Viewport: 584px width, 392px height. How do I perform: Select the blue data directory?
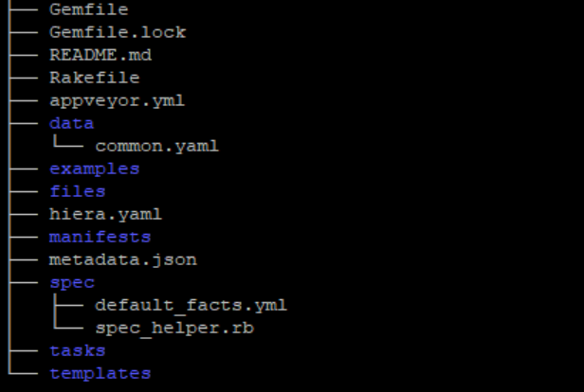[71, 123]
